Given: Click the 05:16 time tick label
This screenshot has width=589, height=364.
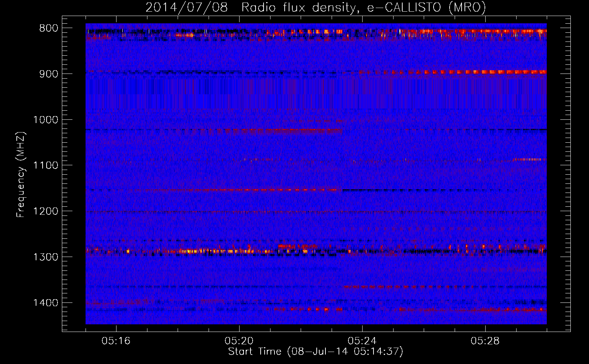Looking at the screenshot, I should pyautogui.click(x=116, y=341).
